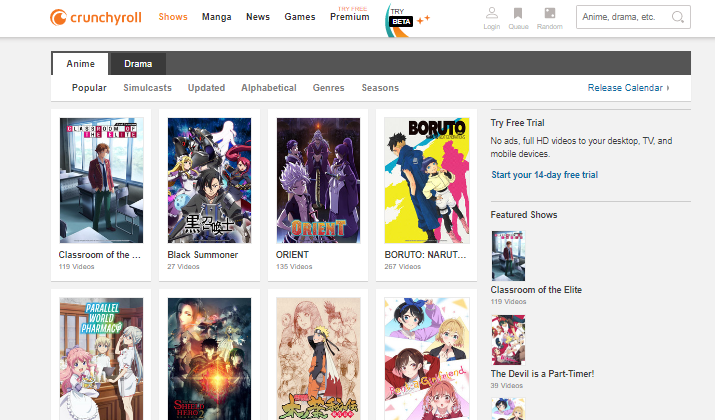Viewport: 715px width, 420px height.
Task: Click the Black Summoner title
Action: point(202,255)
